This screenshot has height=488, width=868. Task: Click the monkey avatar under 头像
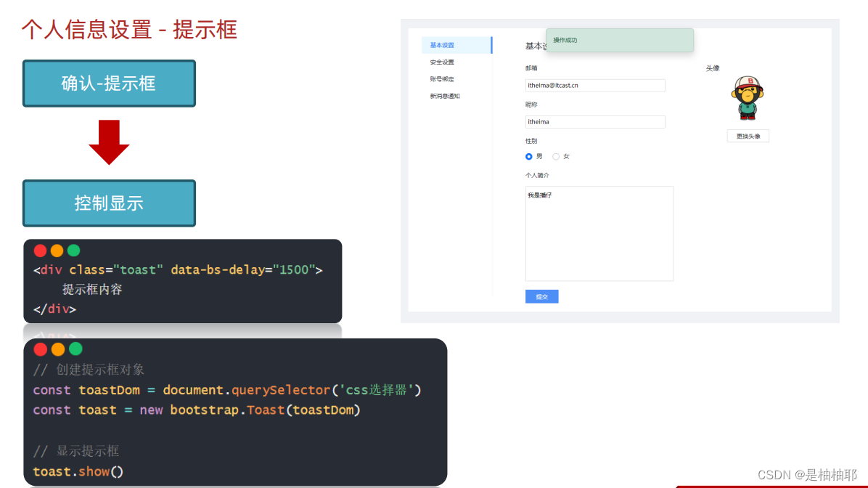[x=748, y=98]
